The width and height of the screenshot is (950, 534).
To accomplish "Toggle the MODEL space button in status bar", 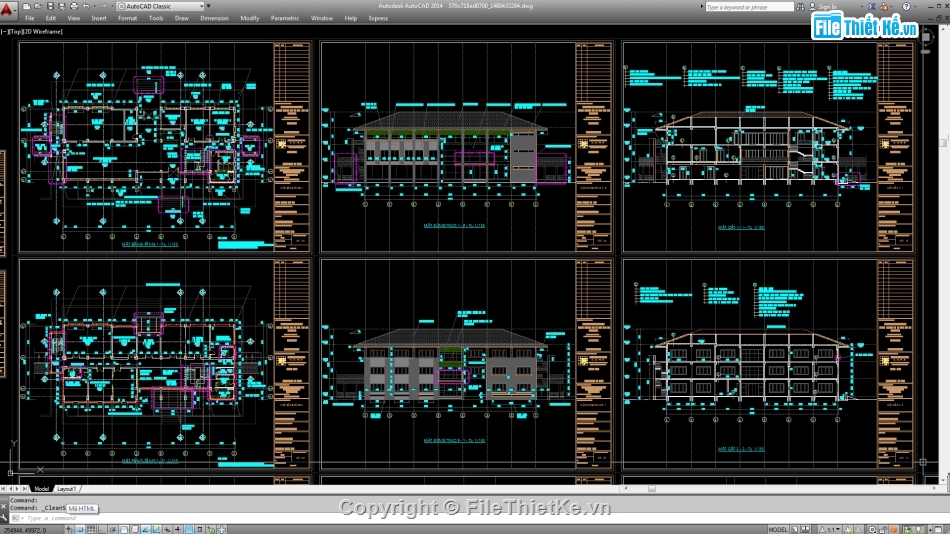I will point(777,528).
